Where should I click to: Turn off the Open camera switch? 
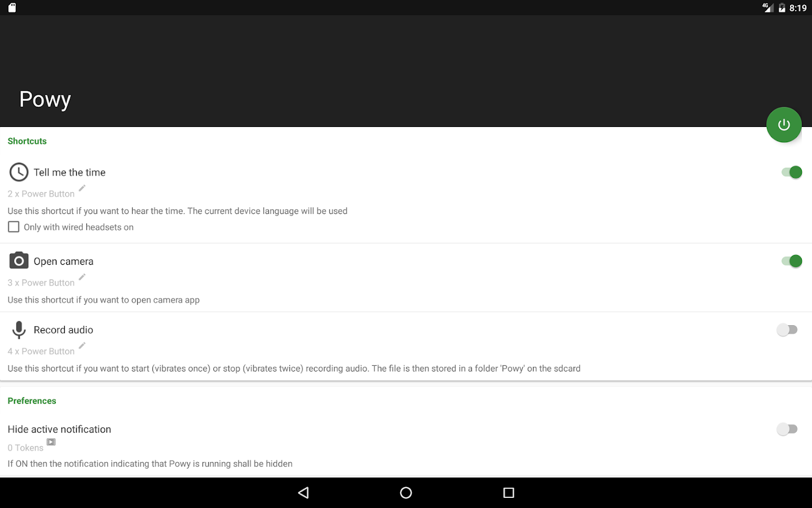(792, 261)
